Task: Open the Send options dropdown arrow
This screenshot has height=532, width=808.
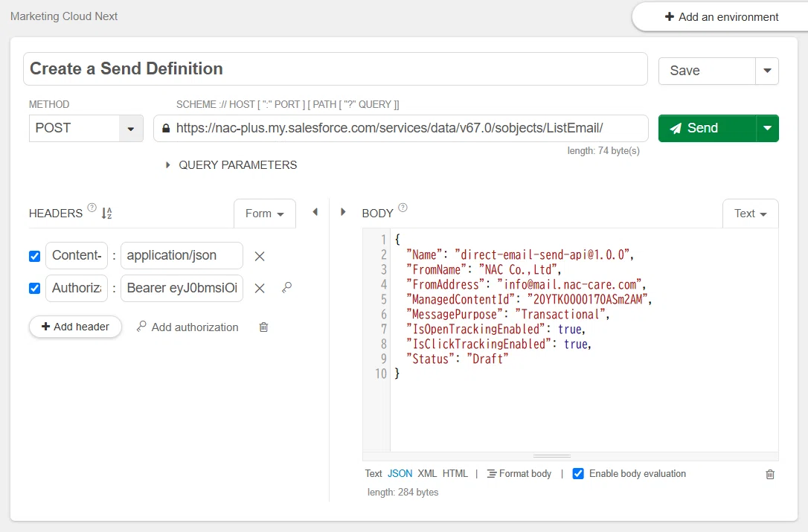Action: click(767, 129)
